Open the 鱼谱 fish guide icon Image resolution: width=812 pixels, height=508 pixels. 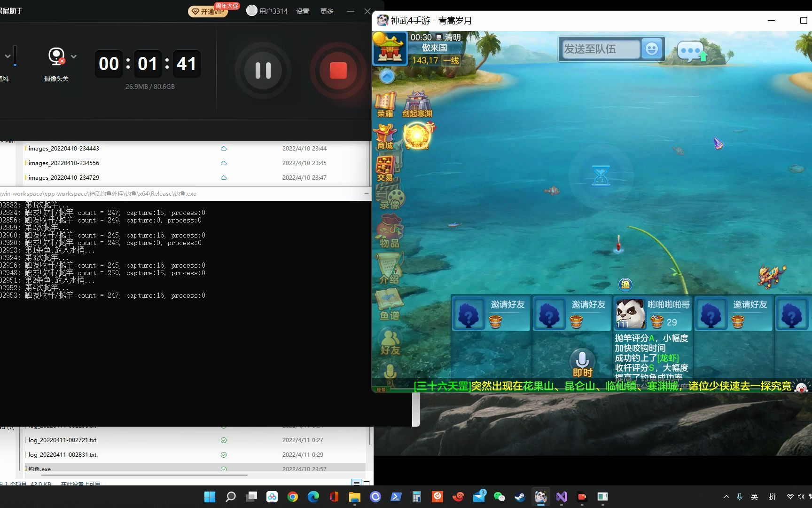click(x=389, y=305)
